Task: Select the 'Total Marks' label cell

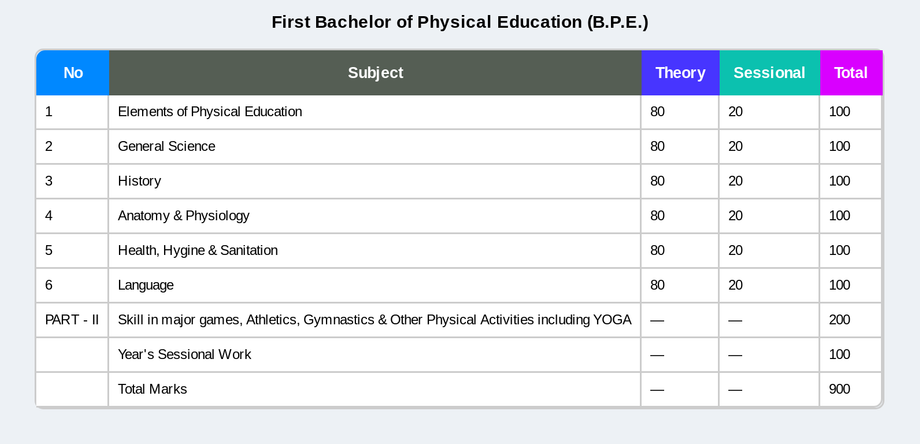Action: [x=375, y=389]
